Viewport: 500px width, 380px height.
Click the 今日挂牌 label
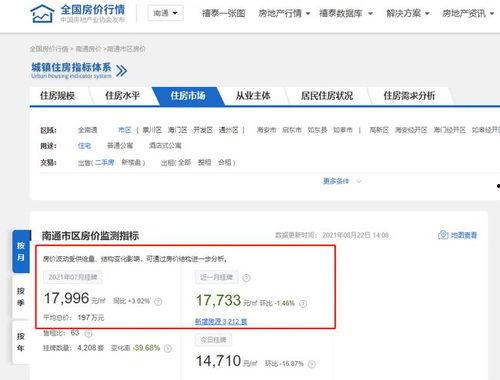213,340
